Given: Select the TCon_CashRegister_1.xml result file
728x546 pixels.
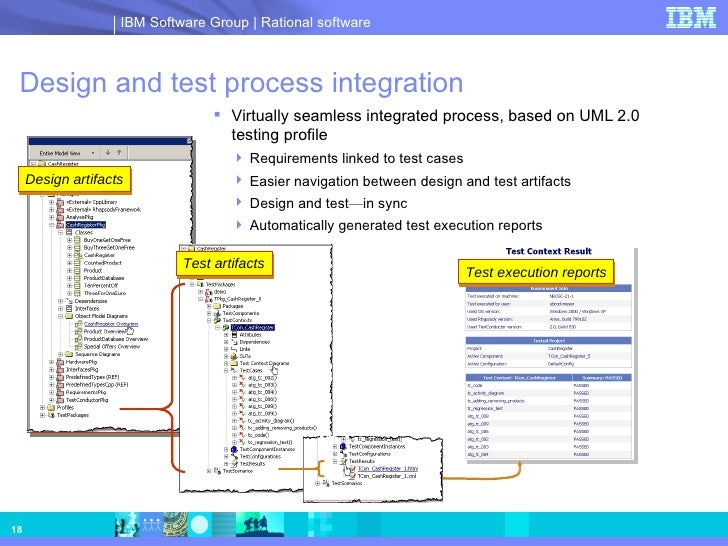Looking at the screenshot, I should pyautogui.click(x=387, y=476).
